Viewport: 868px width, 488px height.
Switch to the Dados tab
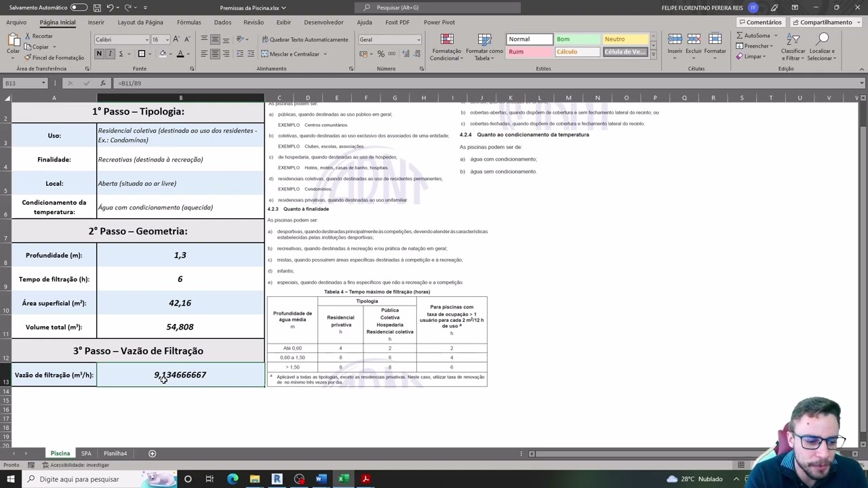pos(222,22)
